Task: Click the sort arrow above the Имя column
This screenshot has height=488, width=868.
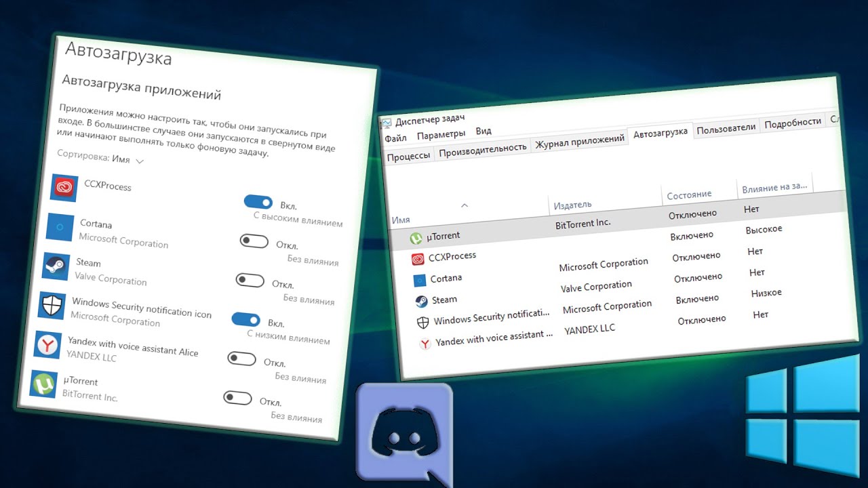Action: click(465, 205)
